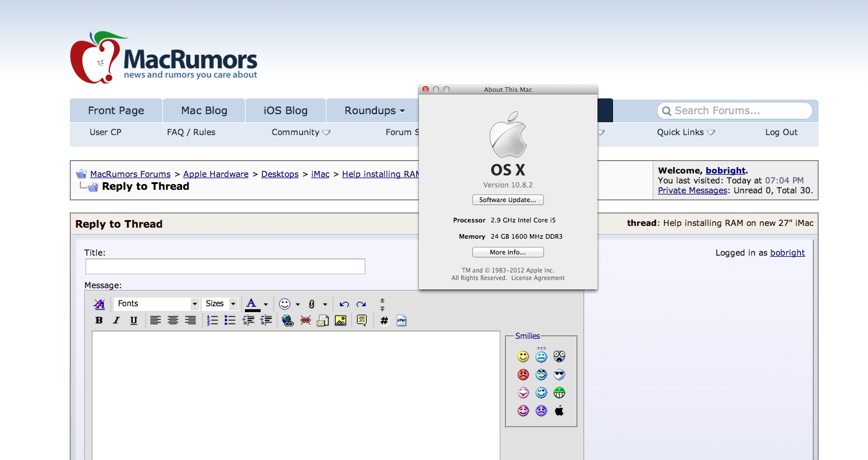
Task: Open FAQ / Rules
Action: (191, 132)
